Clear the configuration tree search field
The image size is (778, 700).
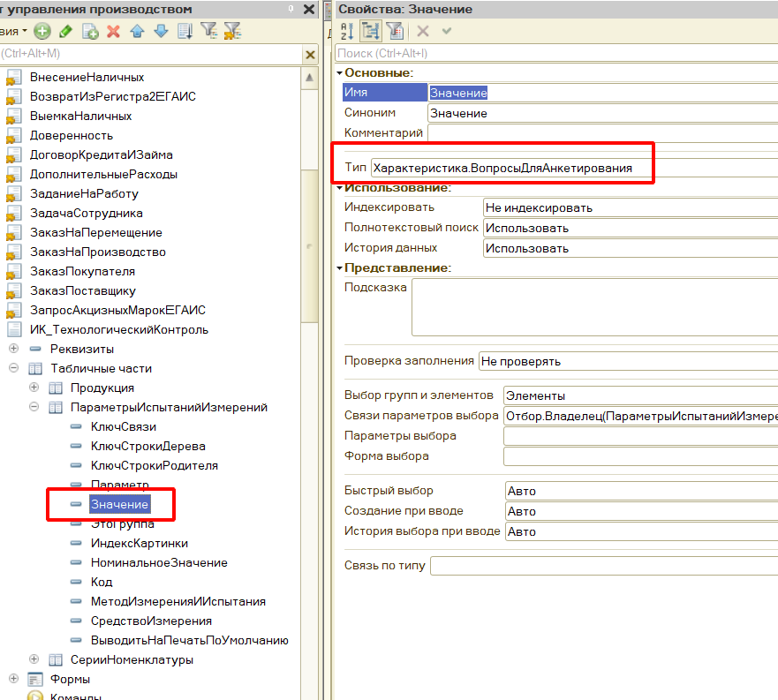coord(310,55)
